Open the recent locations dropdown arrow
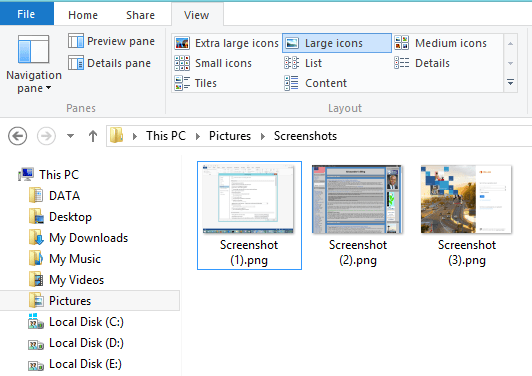Screen dimensions: 532x376 point(70,136)
